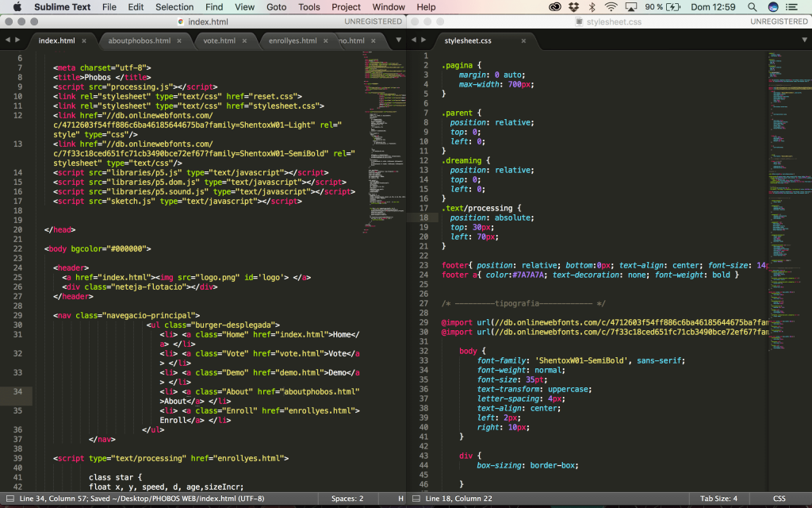The width and height of the screenshot is (812, 508).
Task: Click the "Line 18, Column 22" status text
Action: (x=459, y=498)
